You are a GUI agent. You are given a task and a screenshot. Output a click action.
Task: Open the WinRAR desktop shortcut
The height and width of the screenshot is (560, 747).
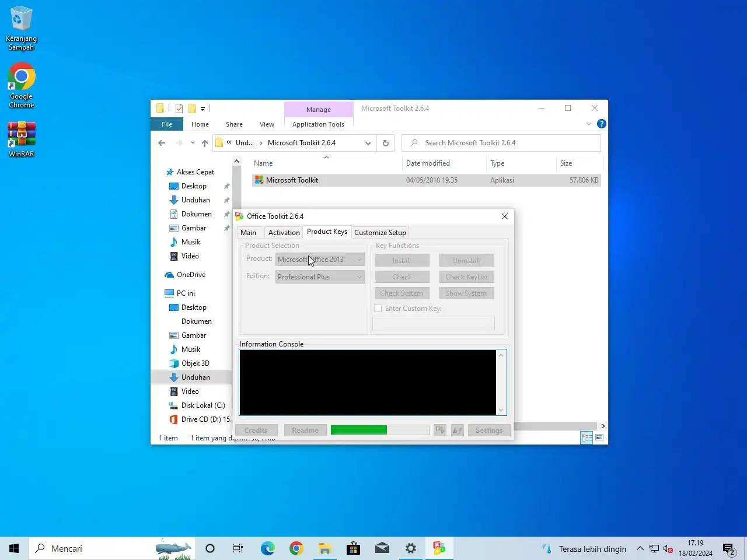pos(21,139)
